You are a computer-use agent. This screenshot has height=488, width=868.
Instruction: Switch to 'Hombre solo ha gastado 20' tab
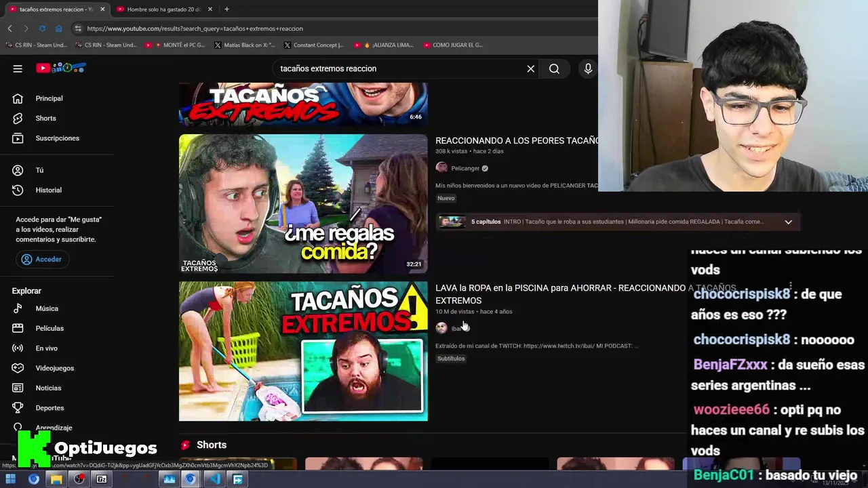163,9
